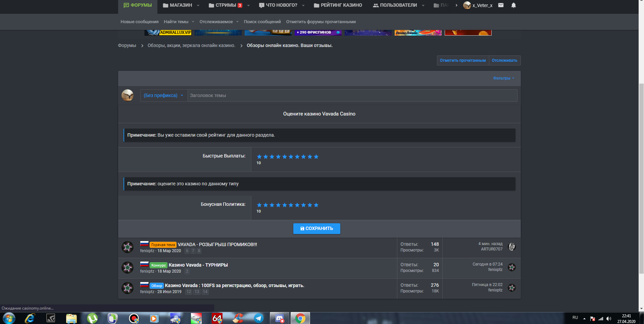
Task: Click the x_Veter_x account avatar in navbar
Action: [x=467, y=5]
